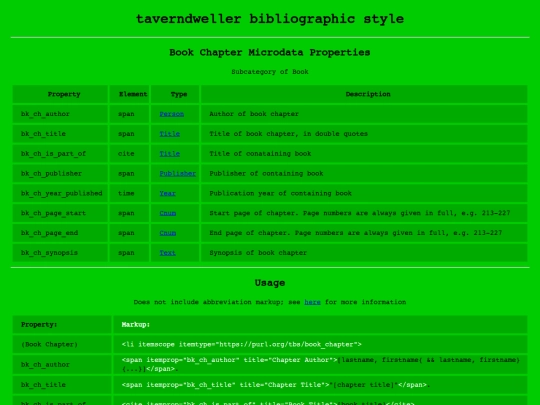Image resolution: width=540 pixels, height=405 pixels.
Task: Click the 'Subcategory of Book' text
Action: pyautogui.click(x=270, y=72)
